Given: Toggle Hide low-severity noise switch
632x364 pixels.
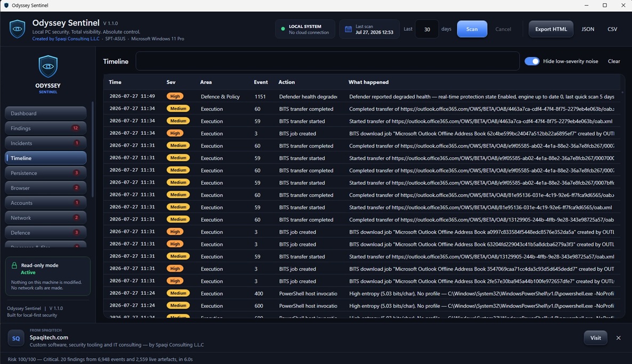Looking at the screenshot, I should click(x=532, y=61).
